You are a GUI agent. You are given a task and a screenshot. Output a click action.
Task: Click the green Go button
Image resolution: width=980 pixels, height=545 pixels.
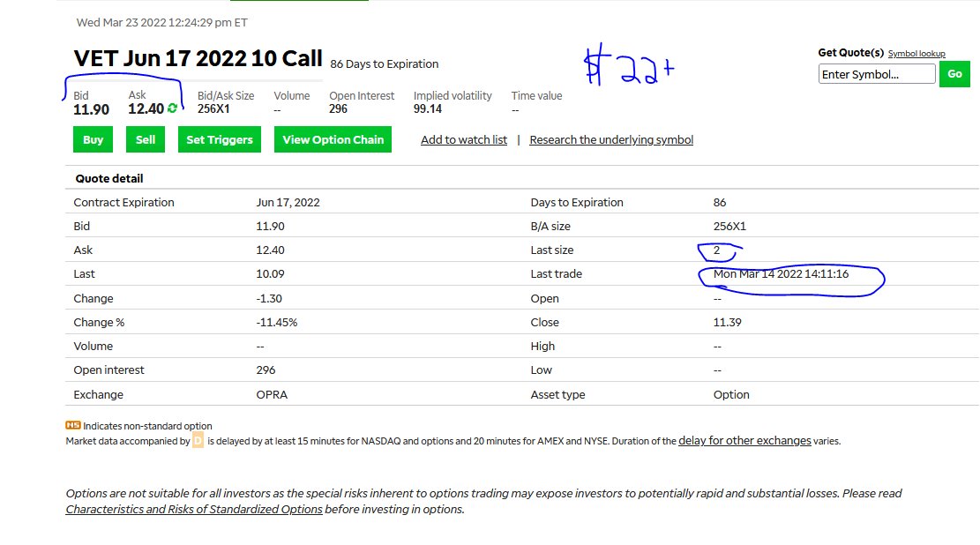click(954, 74)
